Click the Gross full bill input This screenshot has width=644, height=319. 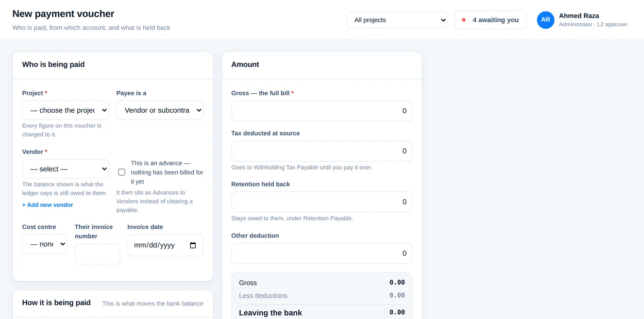pyautogui.click(x=321, y=111)
